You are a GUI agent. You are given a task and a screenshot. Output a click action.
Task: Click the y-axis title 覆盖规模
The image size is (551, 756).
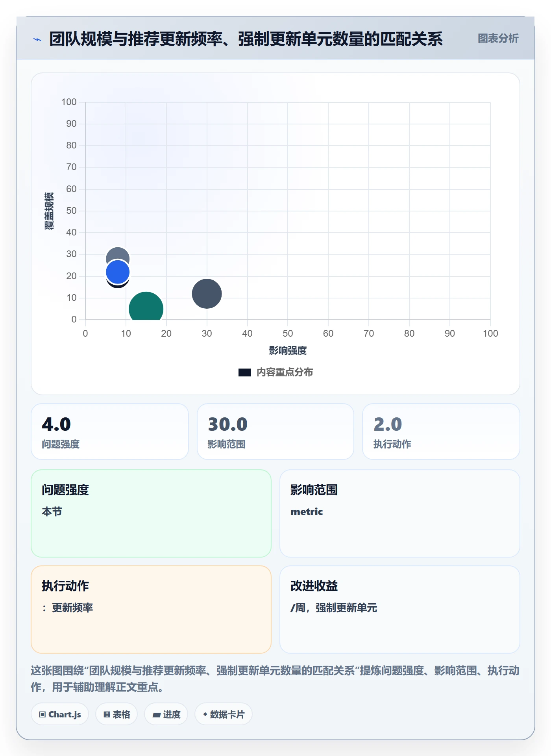pos(49,211)
